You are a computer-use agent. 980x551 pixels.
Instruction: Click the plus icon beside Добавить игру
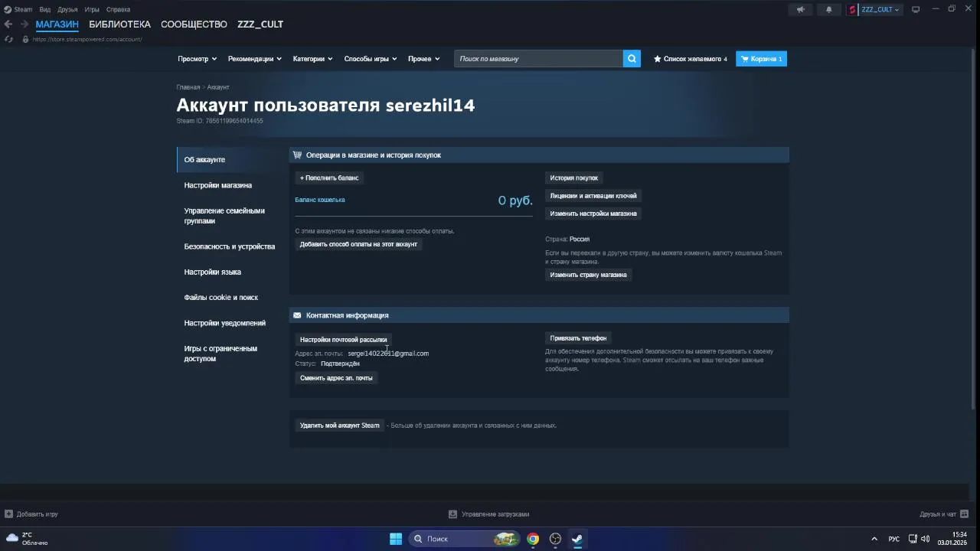[x=8, y=514]
